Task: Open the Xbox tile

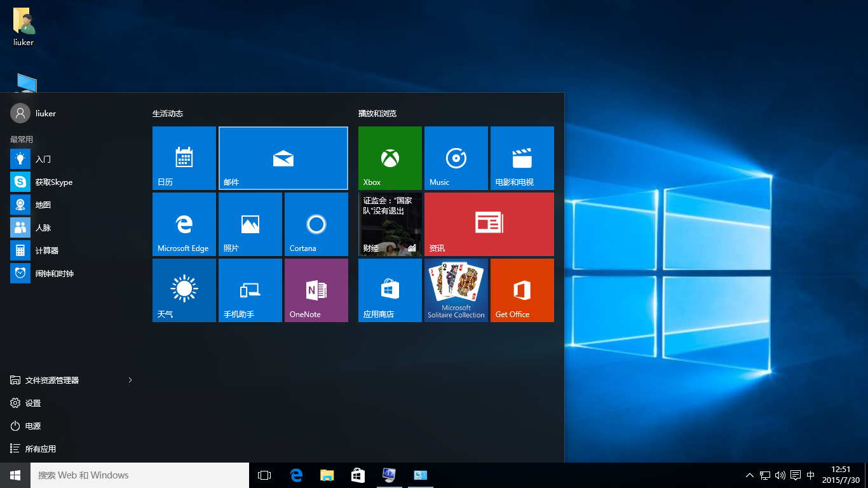Action: click(x=390, y=158)
